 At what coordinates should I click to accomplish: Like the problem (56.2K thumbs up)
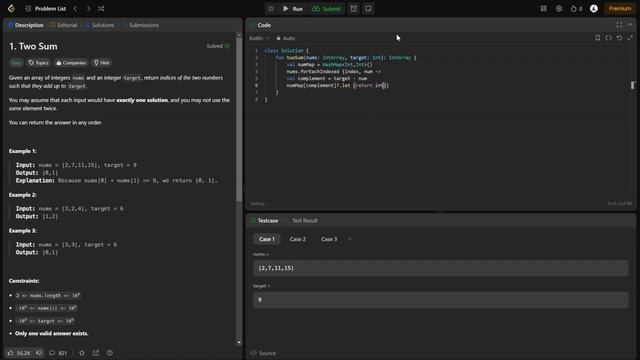[19, 353]
